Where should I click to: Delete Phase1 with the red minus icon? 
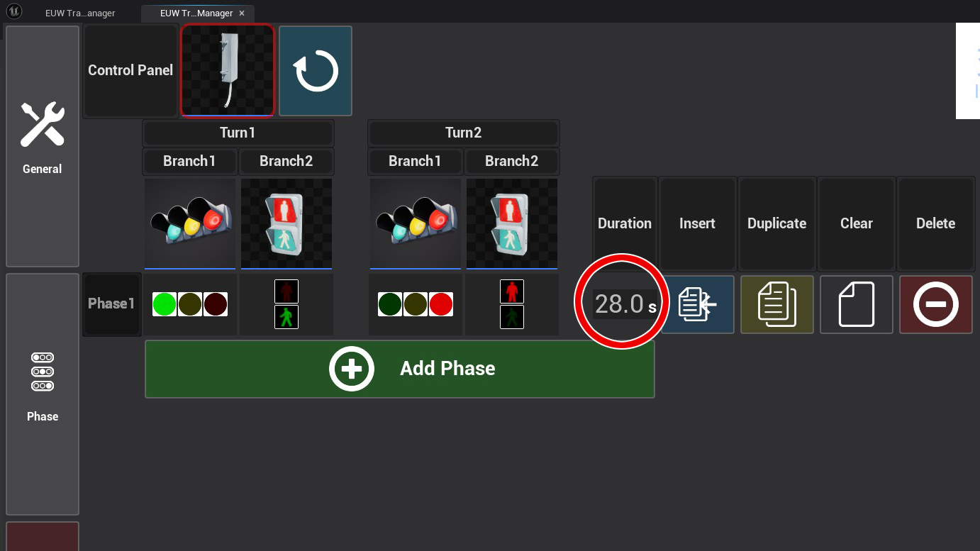click(935, 304)
